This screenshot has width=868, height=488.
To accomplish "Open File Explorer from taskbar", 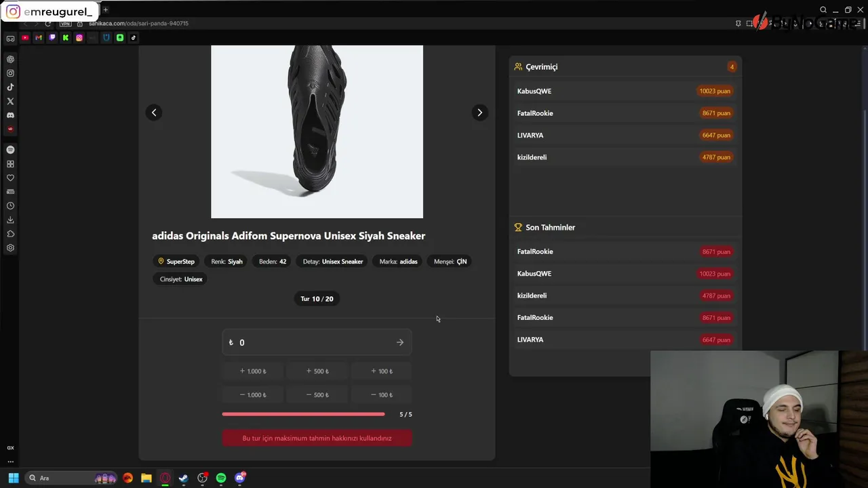I will 146,478.
